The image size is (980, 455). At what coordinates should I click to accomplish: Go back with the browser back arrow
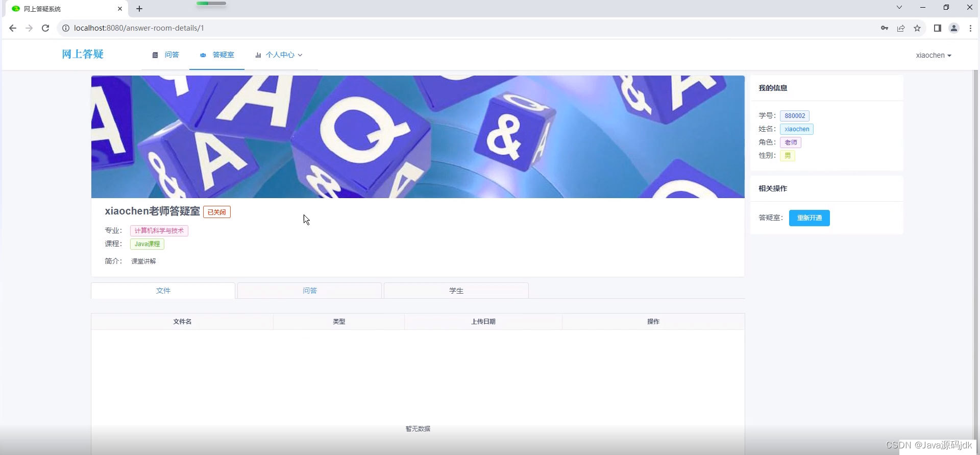13,28
